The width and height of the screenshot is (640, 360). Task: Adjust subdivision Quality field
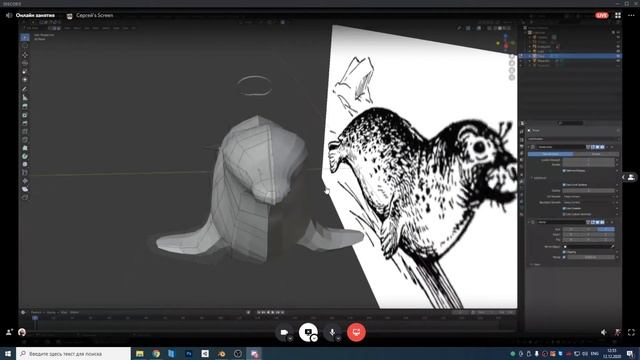point(588,191)
